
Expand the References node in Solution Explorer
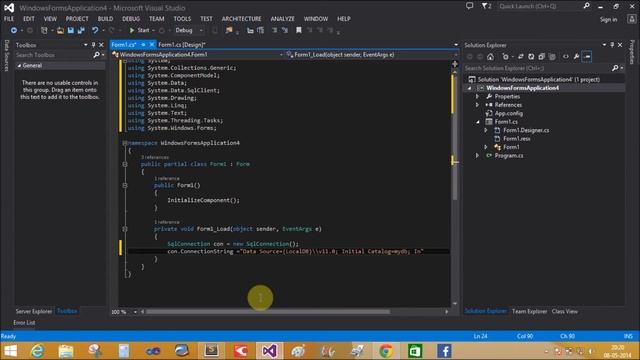(x=477, y=105)
